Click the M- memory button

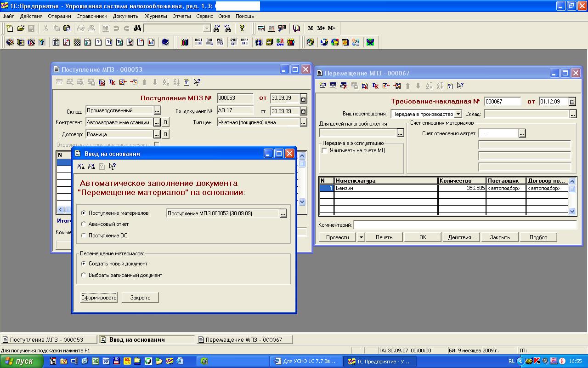332,28
